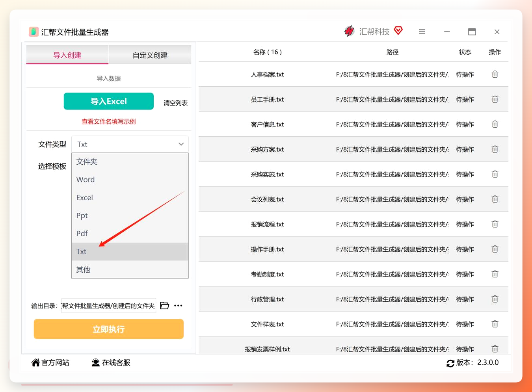
Task: Open the hamburger menu in title bar
Action: (x=422, y=32)
